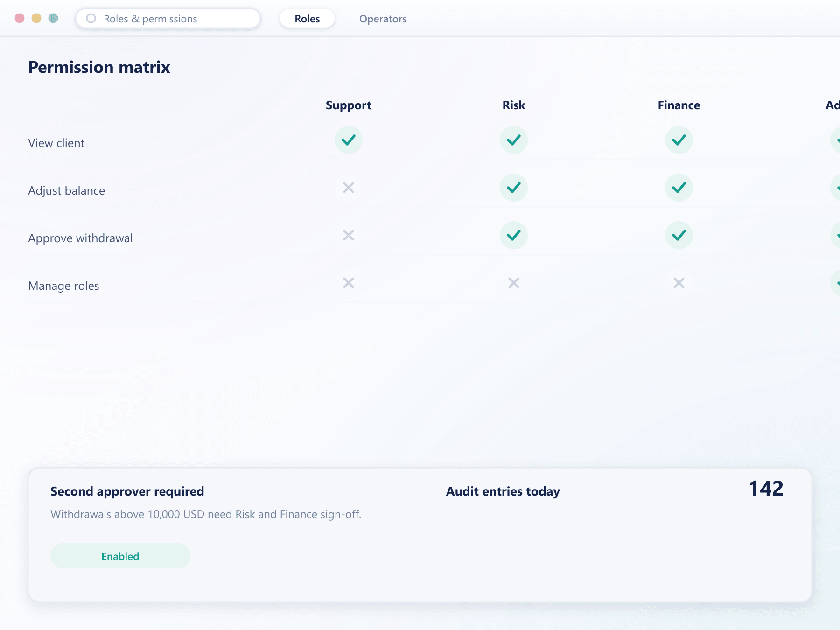This screenshot has width=840, height=630.
Task: Click the Second approver required title
Action: [x=127, y=491]
